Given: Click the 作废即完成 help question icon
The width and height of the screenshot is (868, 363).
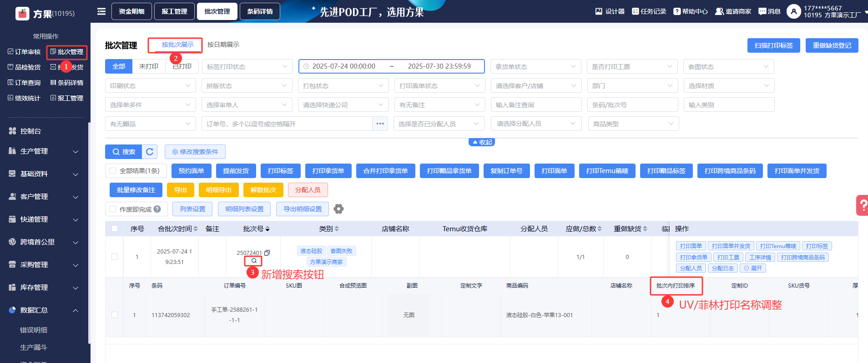Looking at the screenshot, I should [157, 209].
